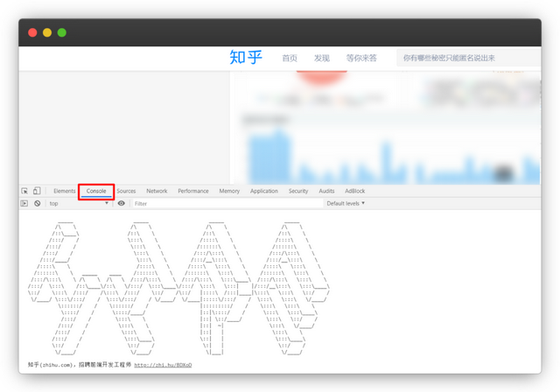The width and height of the screenshot is (560, 392).
Task: Click the green maximize window button
Action: 62,32
